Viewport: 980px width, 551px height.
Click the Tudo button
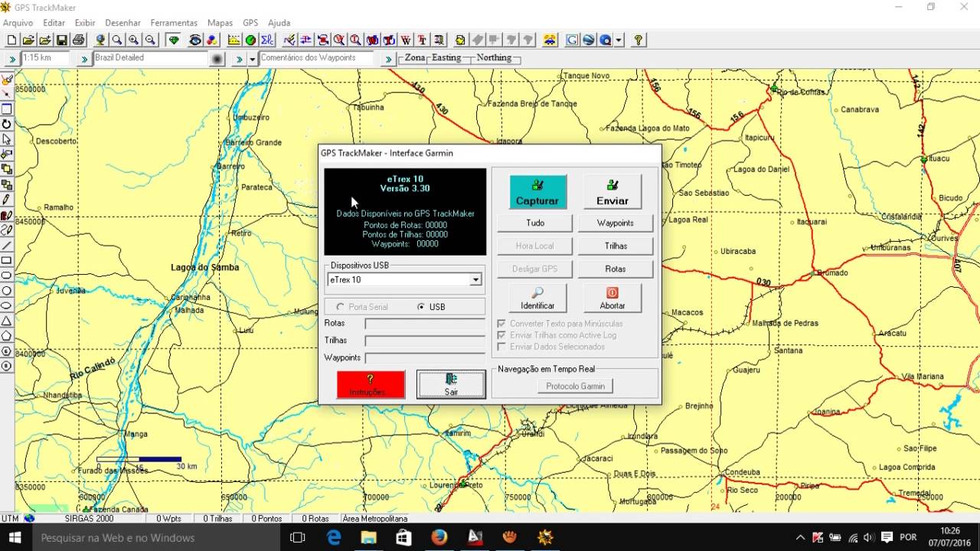click(535, 223)
